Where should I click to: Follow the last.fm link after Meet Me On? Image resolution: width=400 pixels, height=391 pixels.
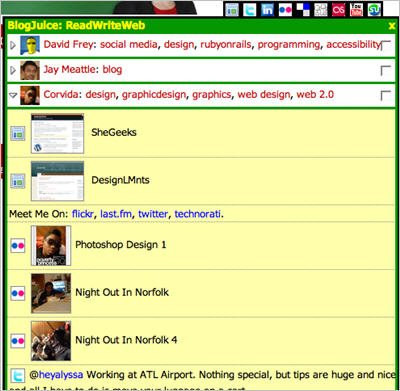coord(116,214)
